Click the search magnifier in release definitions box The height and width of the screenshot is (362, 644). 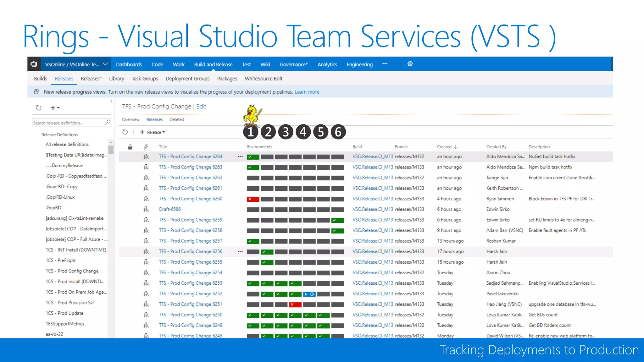(108, 122)
